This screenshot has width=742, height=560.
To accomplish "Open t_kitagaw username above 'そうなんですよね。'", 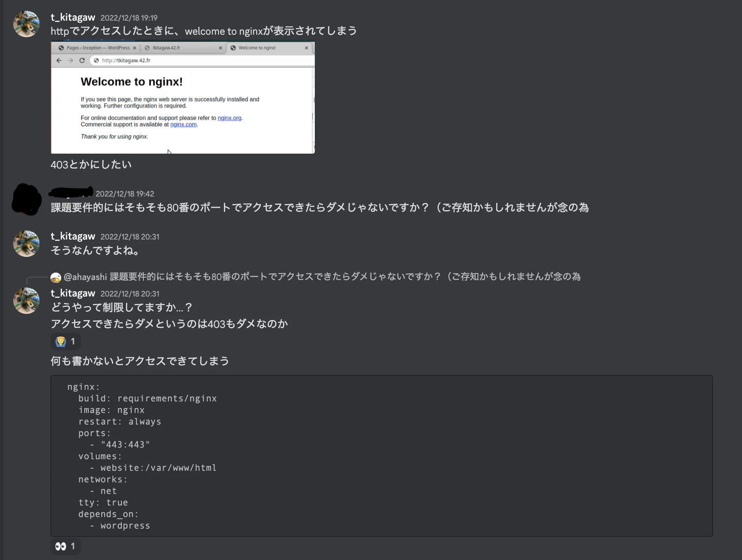I will tap(73, 236).
